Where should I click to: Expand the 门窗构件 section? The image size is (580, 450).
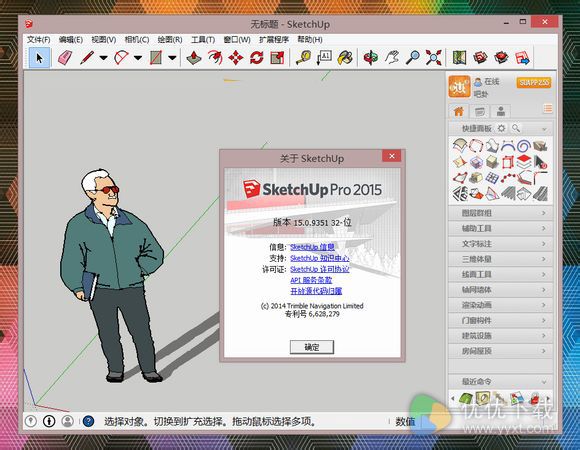pos(501,320)
